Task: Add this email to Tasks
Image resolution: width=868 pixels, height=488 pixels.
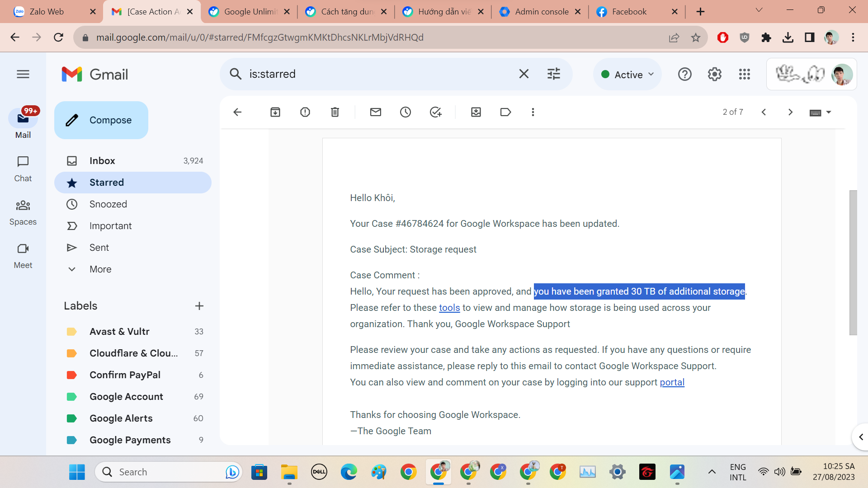Action: (435, 112)
